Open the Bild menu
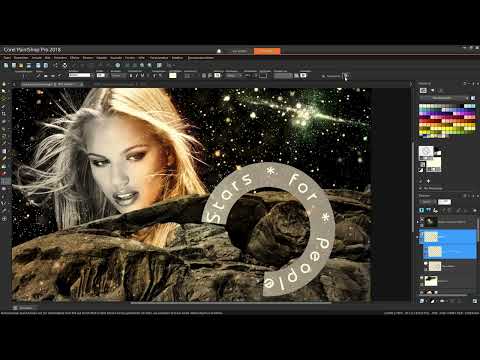480x360 pixels. pyautogui.click(x=48, y=58)
